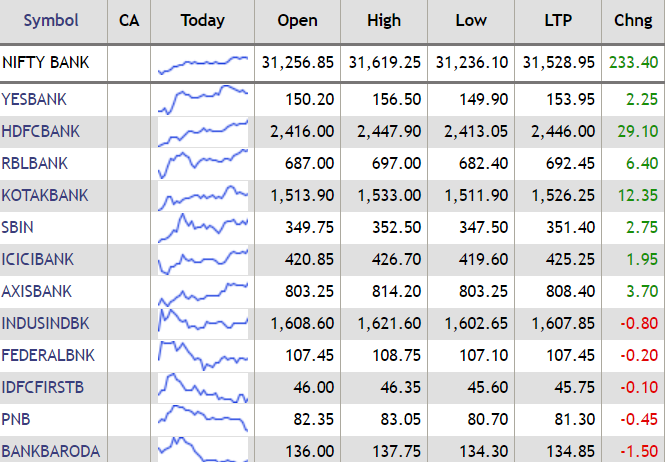Sort by the High column header
This screenshot has width=665, height=462.
[x=384, y=20]
